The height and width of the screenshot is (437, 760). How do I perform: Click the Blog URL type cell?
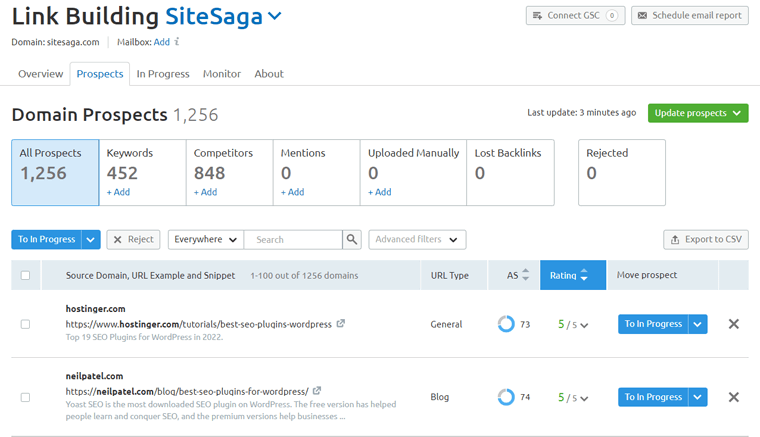click(440, 397)
